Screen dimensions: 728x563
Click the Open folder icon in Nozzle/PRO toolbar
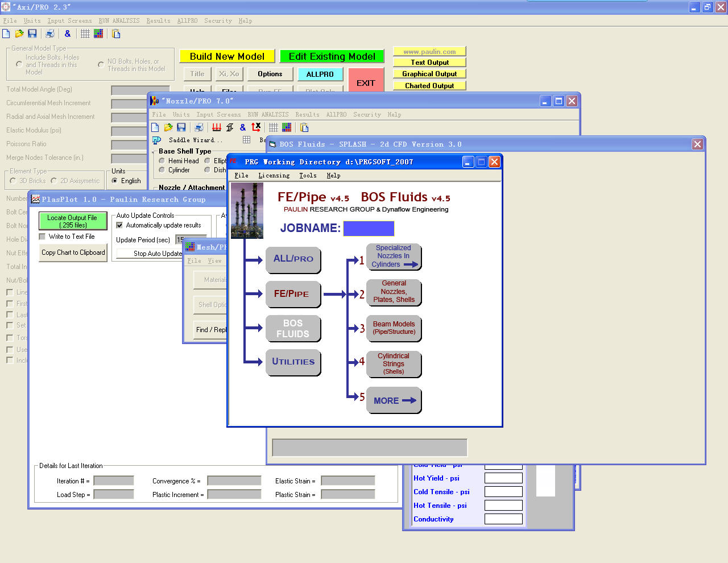[168, 127]
